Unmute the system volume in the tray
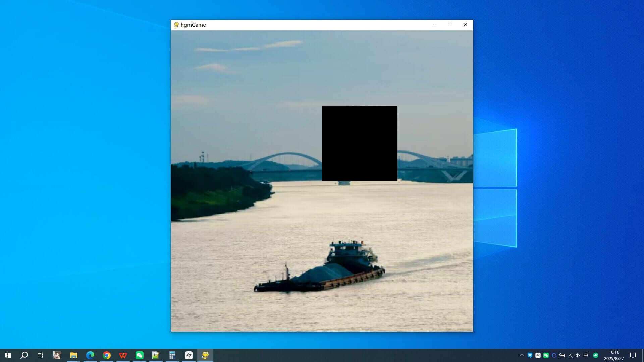 tap(578, 355)
